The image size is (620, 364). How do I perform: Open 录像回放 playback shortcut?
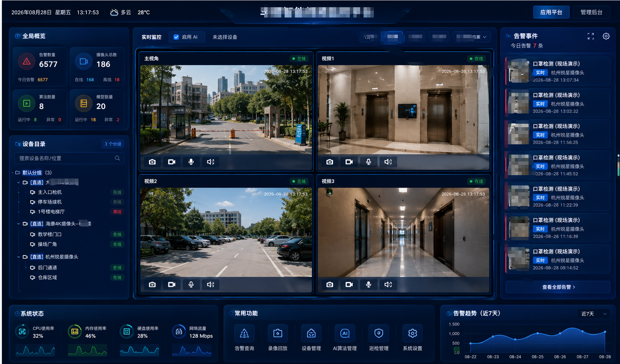pos(278,334)
